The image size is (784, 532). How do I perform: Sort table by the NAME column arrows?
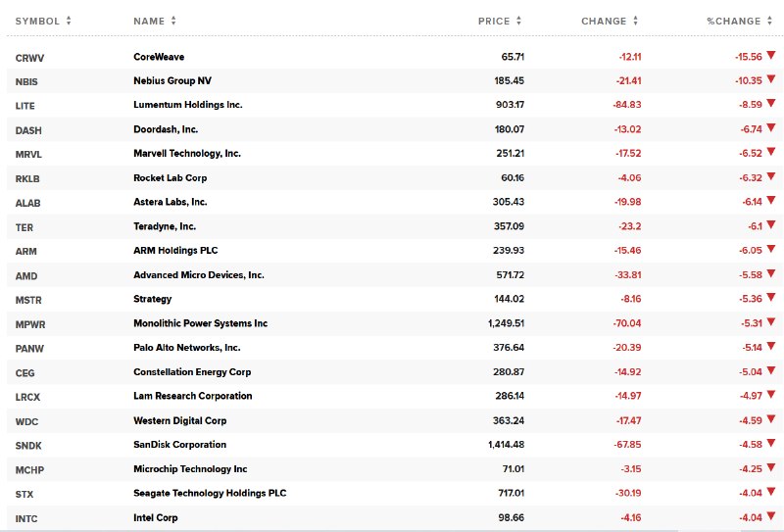[x=173, y=21]
